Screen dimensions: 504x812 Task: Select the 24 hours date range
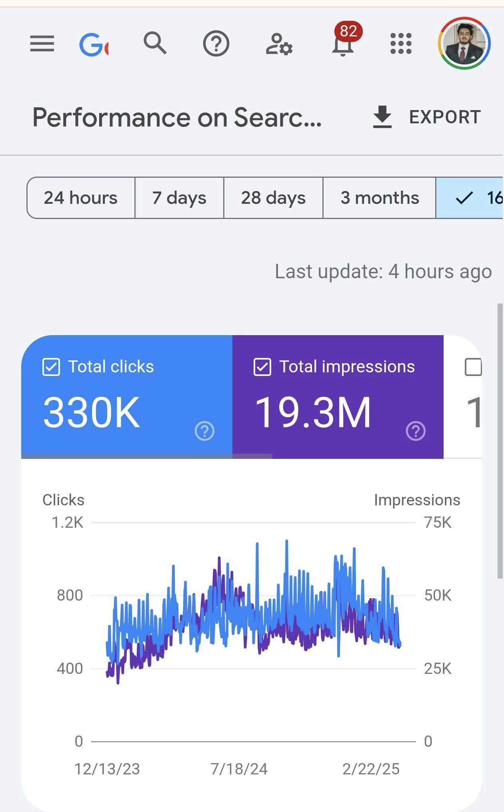click(81, 198)
